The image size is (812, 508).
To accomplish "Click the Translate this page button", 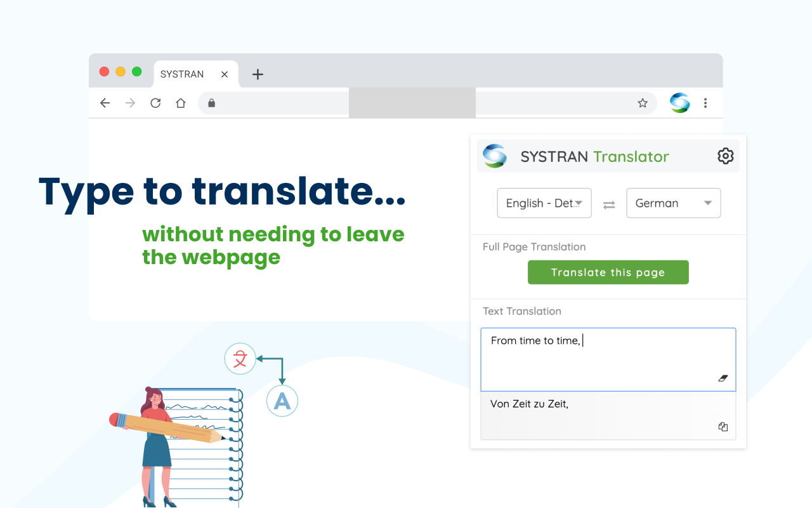I will pyautogui.click(x=608, y=272).
